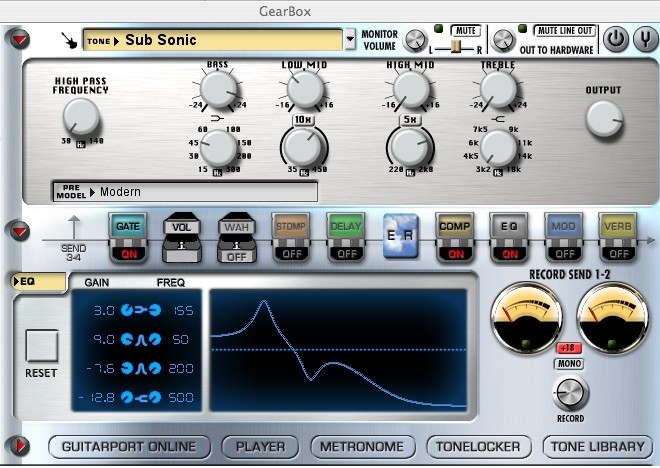660x468 pixels.
Task: Select the Delay effect block
Action: click(x=346, y=226)
